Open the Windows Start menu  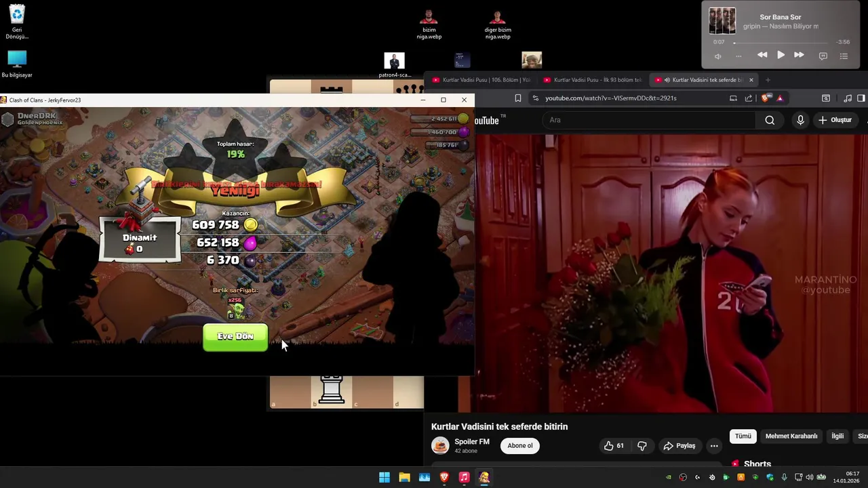[x=384, y=477]
